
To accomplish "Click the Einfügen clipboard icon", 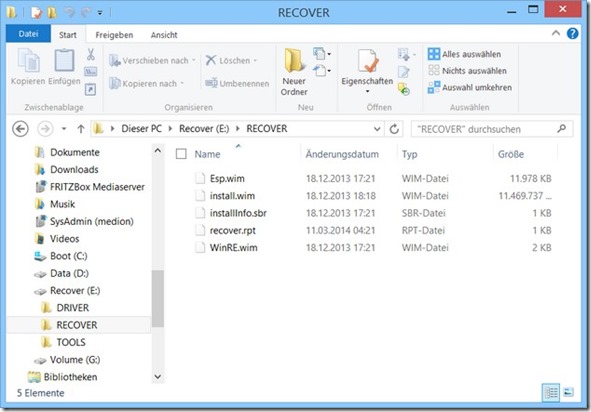I will (64, 60).
